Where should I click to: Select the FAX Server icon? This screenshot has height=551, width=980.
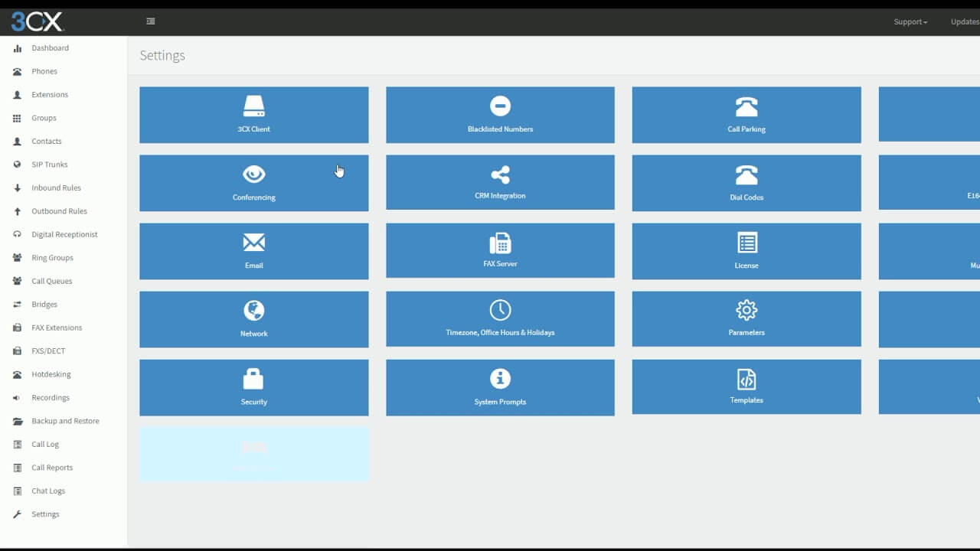pyautogui.click(x=500, y=243)
